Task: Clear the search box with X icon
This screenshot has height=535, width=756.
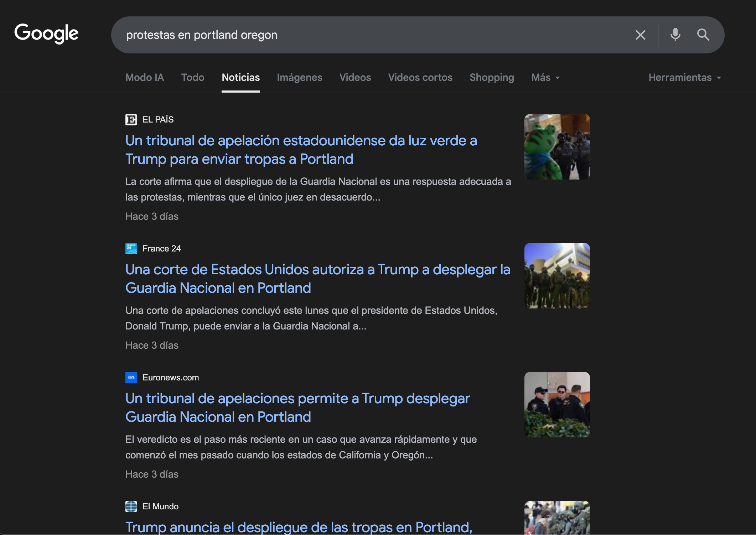Action: (x=640, y=35)
